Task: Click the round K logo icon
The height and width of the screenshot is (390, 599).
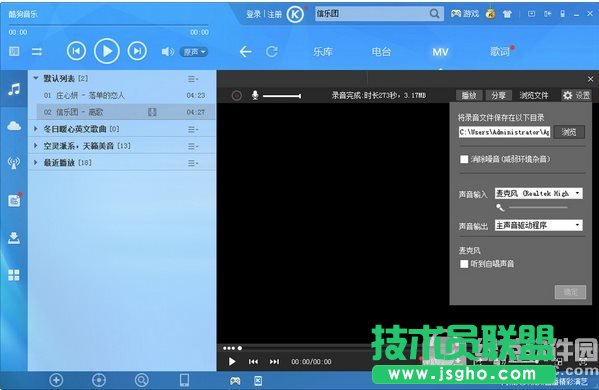Action: pos(295,15)
